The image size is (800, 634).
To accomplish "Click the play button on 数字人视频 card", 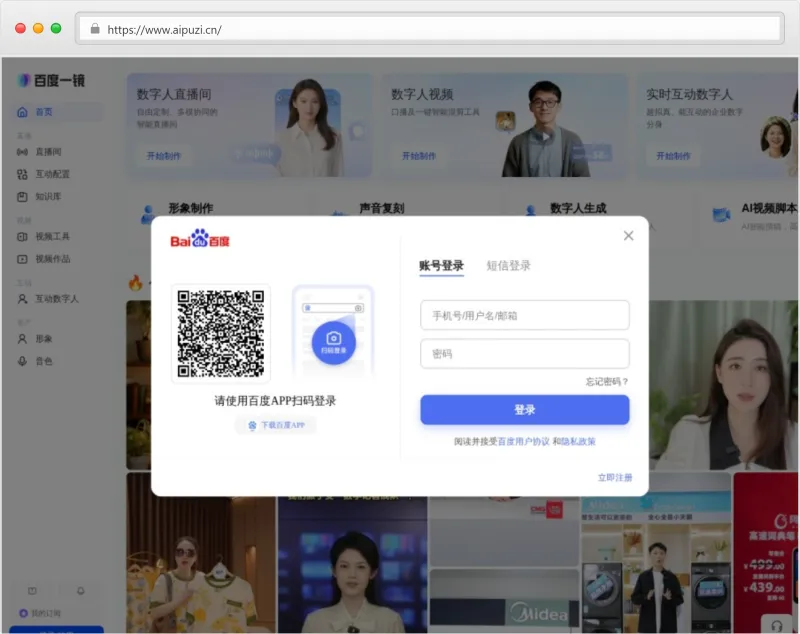I will point(546,137).
